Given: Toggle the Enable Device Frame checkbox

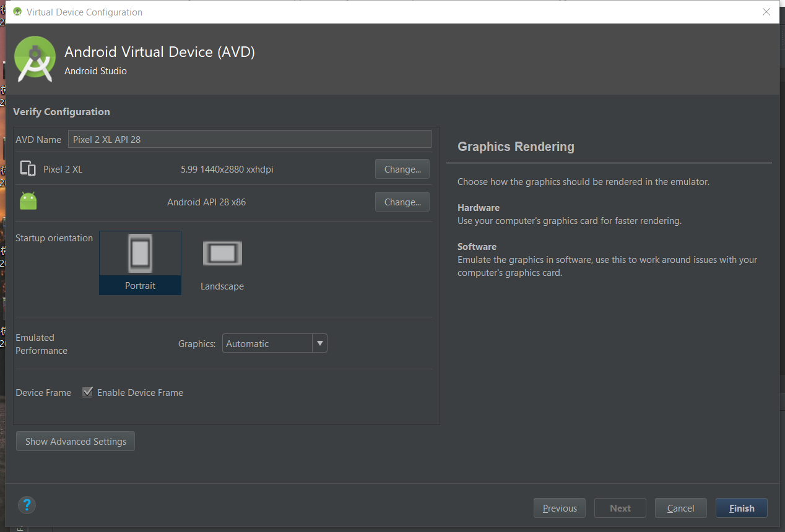Looking at the screenshot, I should click(88, 392).
